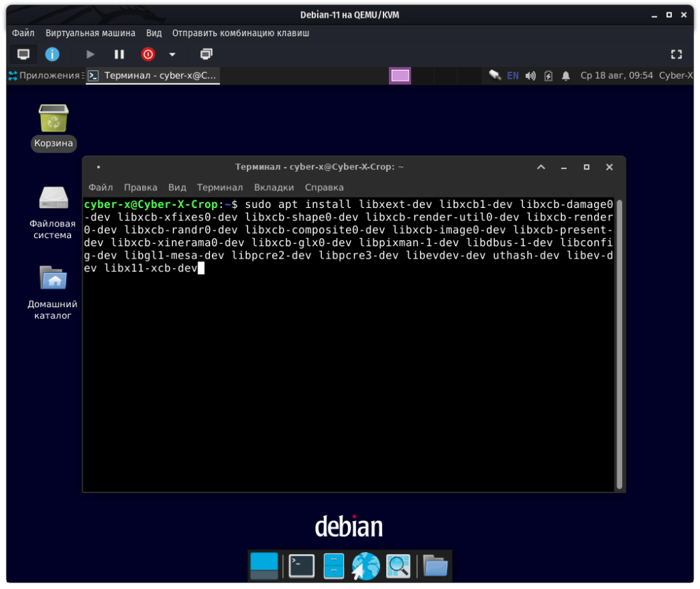700x589 pixels.
Task: Launch terminal emulator from the dock
Action: point(301,566)
